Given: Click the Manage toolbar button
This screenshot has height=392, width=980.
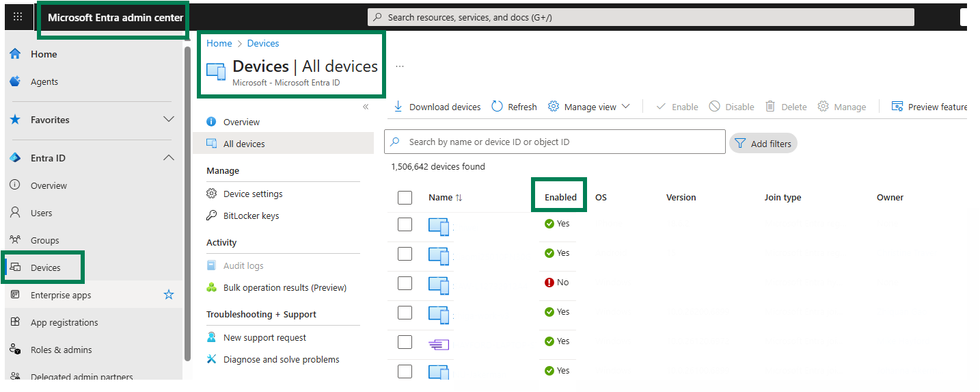Looking at the screenshot, I should coord(842,107).
